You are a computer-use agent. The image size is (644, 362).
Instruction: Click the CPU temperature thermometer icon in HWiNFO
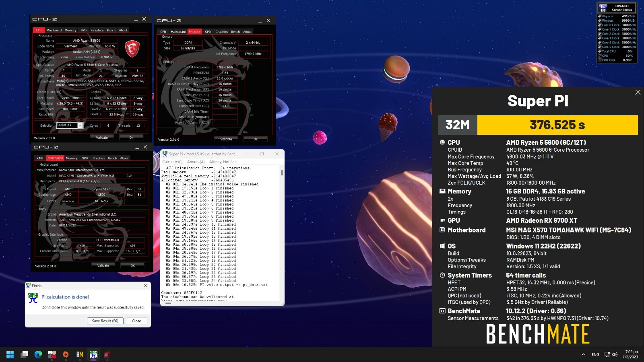[600, 56]
